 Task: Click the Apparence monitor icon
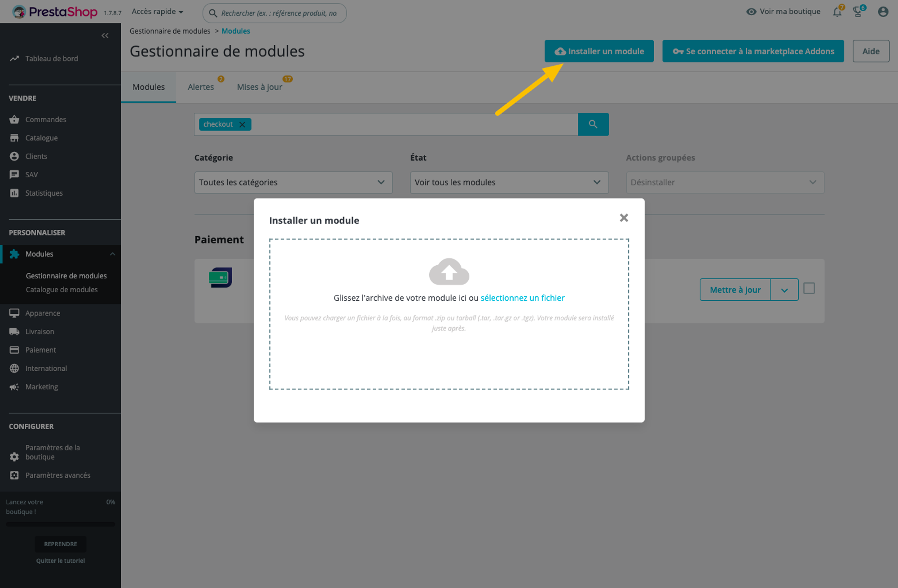14,313
